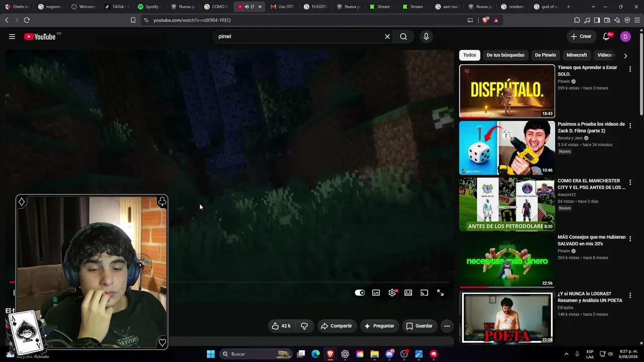Viewport: 644px width, 362px height.
Task: Open options for 'COMO ERA EL MANCHESTER' video
Action: pyautogui.click(x=630, y=183)
